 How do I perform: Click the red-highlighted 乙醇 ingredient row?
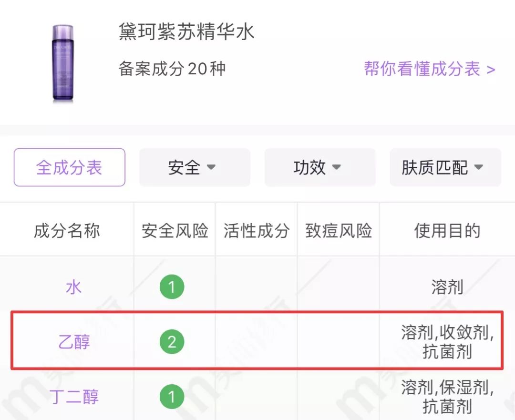pyautogui.click(x=257, y=341)
